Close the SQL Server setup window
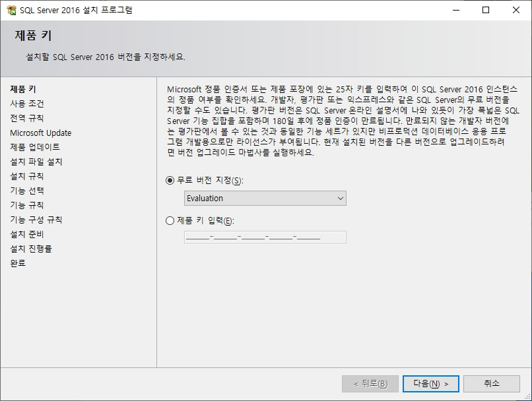The width and height of the screenshot is (532, 401). coord(516,10)
